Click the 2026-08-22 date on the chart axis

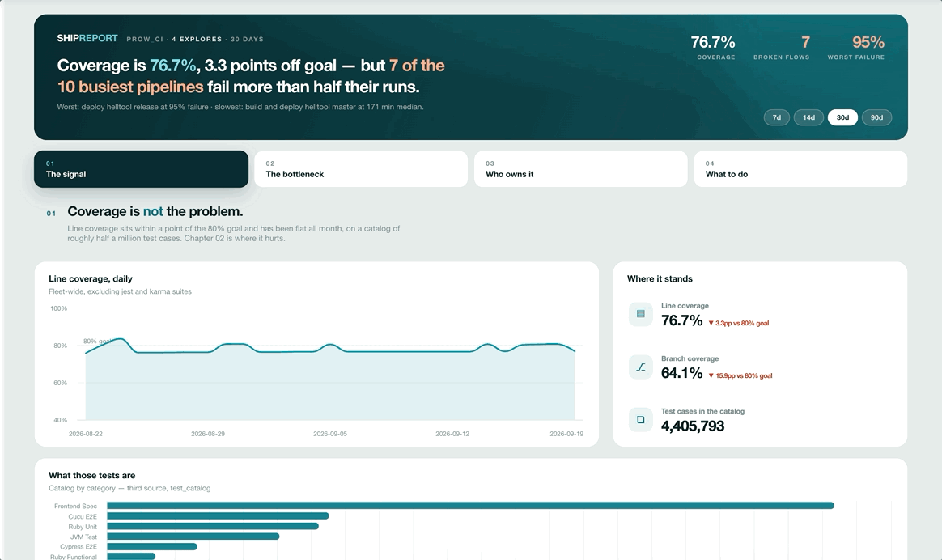85,434
